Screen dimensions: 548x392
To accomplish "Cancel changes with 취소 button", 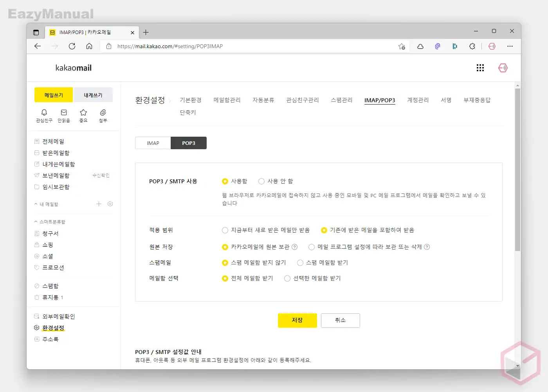I will pos(341,320).
